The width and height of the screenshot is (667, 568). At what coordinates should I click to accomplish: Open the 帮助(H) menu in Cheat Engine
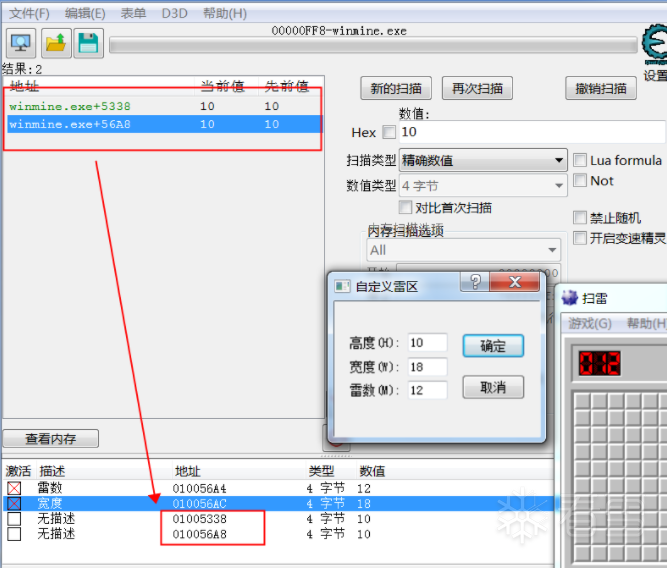tap(225, 13)
